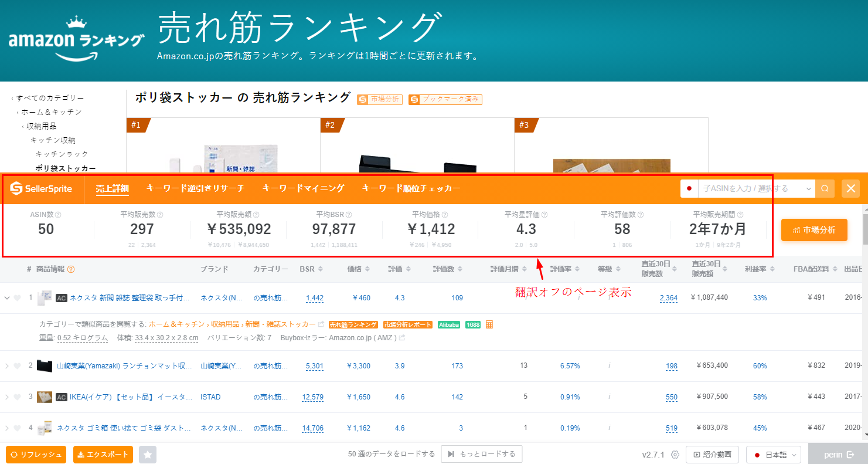Click the orange calculator icon after 1688
868x464 pixels.
point(489,324)
